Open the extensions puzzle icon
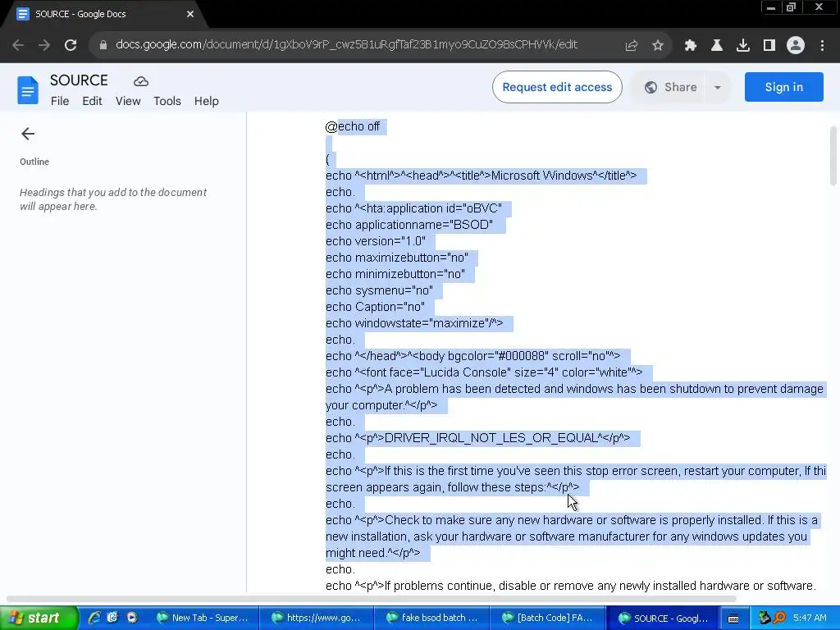 (x=691, y=46)
